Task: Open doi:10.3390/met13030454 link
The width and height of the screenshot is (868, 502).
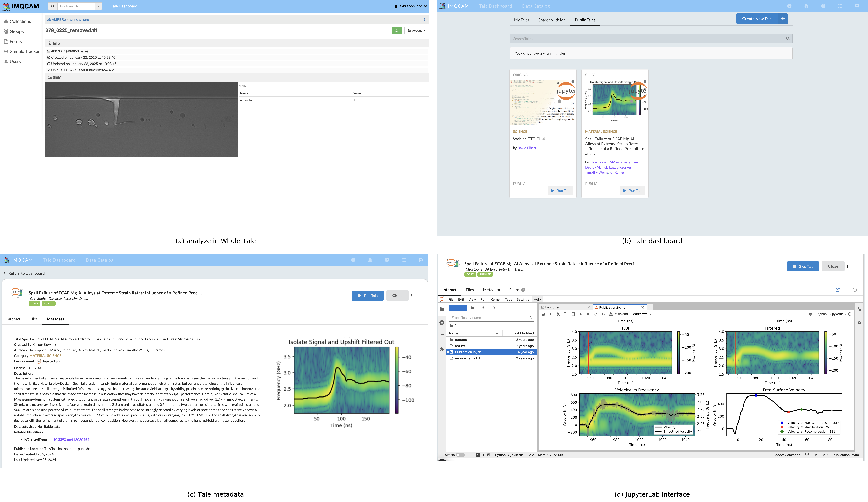Action: (68, 440)
